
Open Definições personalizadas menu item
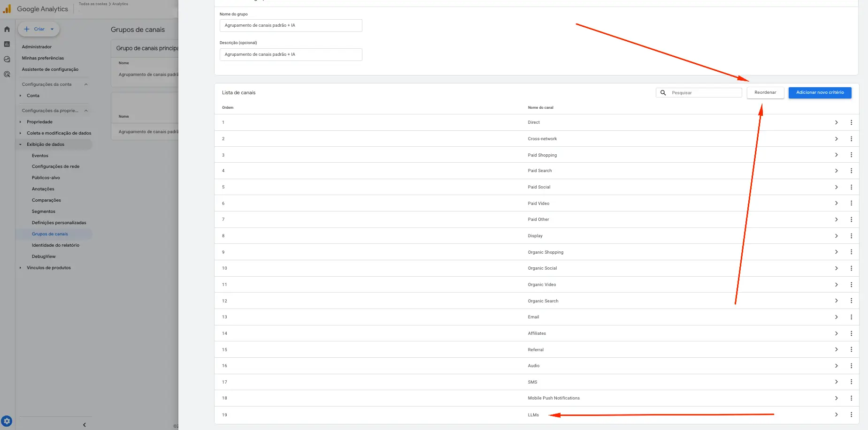point(59,223)
